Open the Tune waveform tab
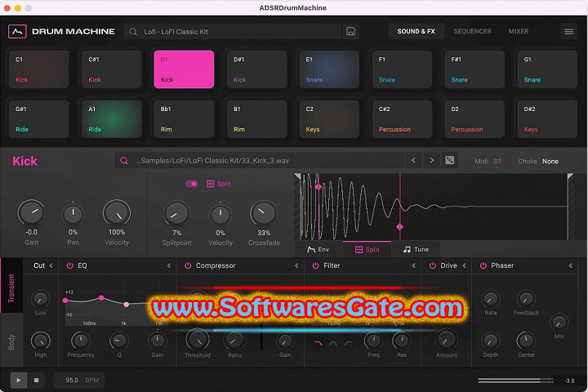The image size is (588, 392). coord(416,249)
